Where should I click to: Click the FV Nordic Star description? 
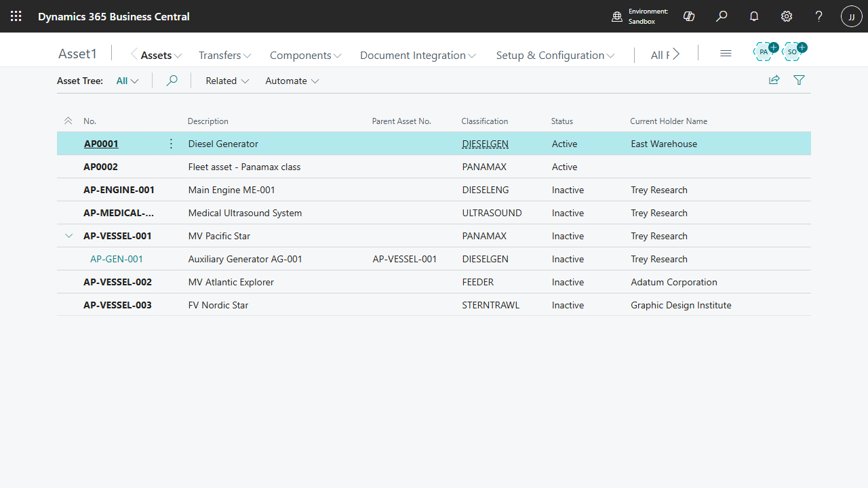(x=218, y=305)
